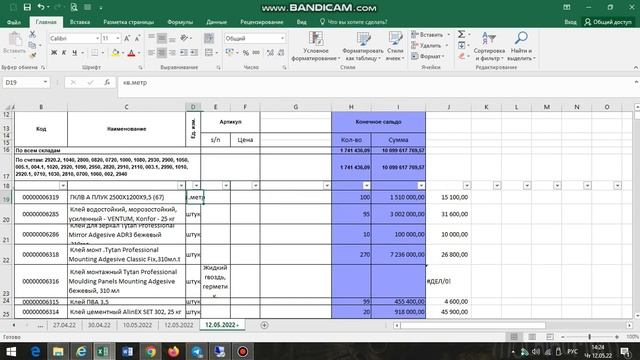Apply comma style number format
This screenshot has width=640, height=360.
pyautogui.click(x=256, y=53)
